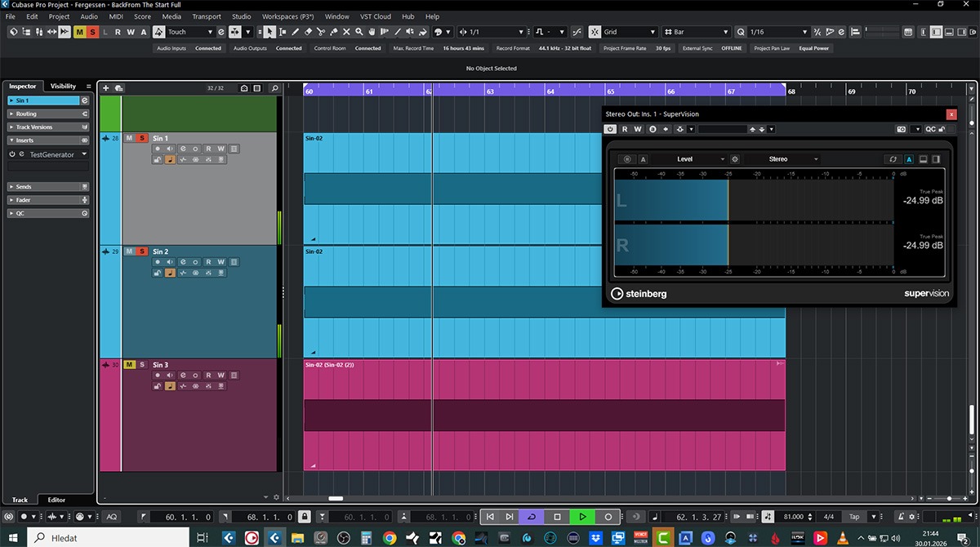
Task: Unmute the Sin 3 track
Action: (x=129, y=365)
